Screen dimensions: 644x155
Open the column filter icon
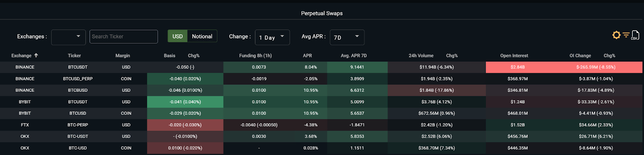click(626, 35)
